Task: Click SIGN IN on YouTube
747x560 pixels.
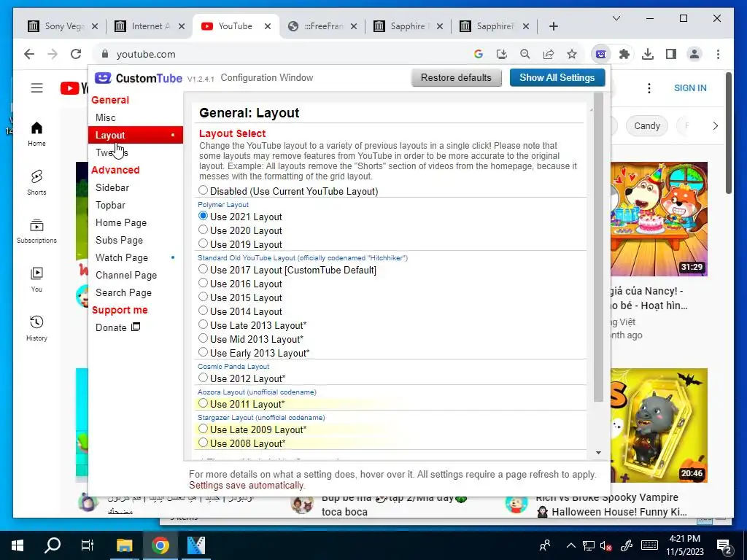Action: pos(690,88)
